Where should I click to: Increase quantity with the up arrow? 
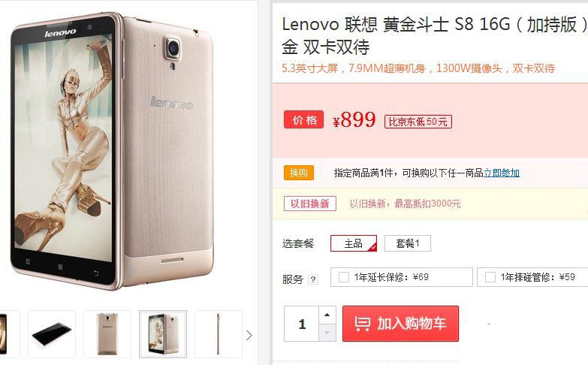pyautogui.click(x=327, y=315)
